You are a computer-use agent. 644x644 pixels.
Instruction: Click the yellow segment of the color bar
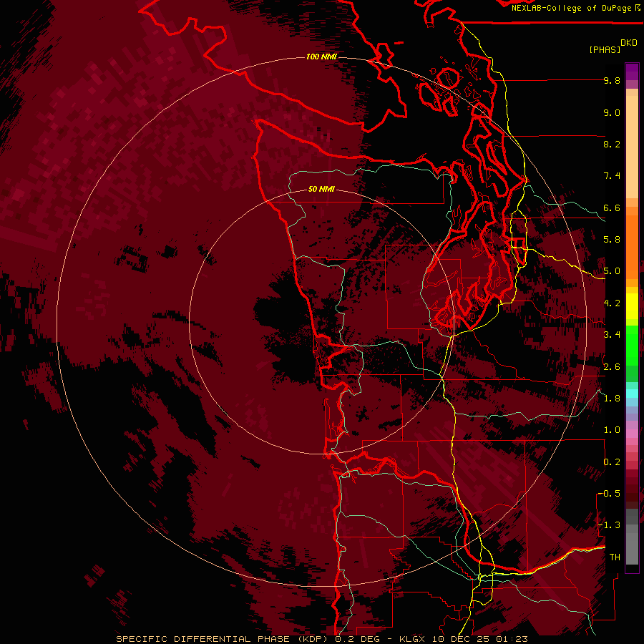[632, 306]
